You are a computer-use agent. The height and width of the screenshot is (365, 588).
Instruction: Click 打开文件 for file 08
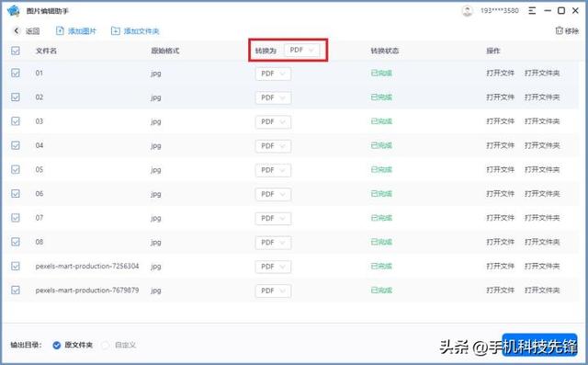click(500, 242)
